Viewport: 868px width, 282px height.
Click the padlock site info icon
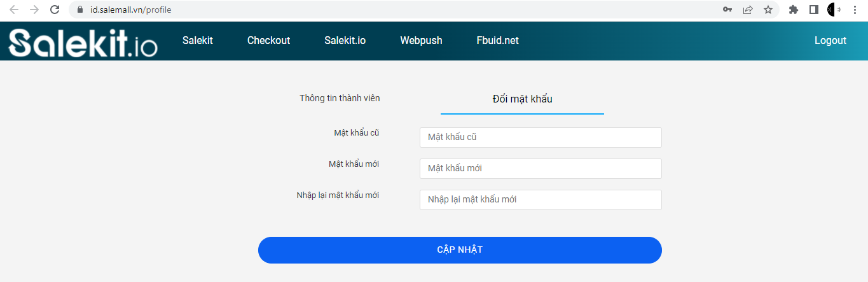[x=80, y=10]
